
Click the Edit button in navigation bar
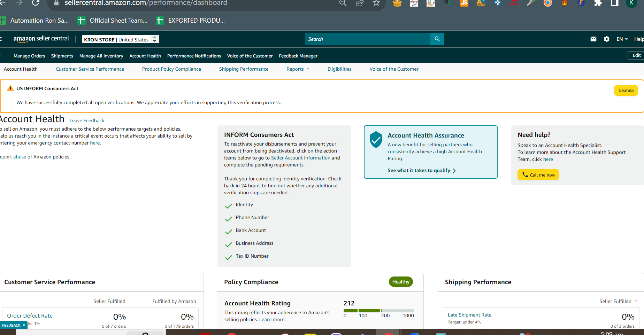[x=636, y=55]
